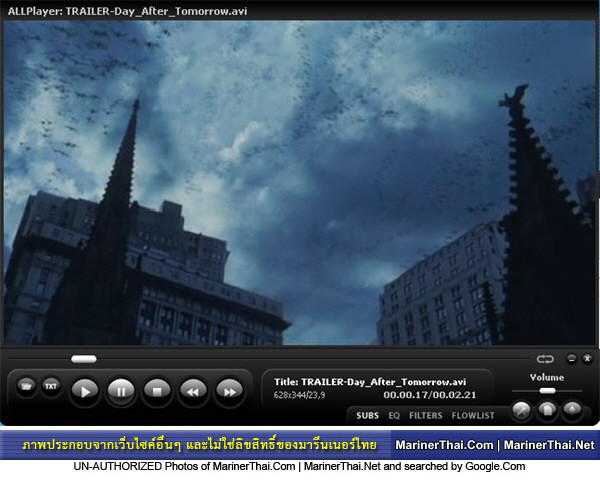Click the MarinerThai.Net banner text
Image resolution: width=600 pixels, height=480 pixels.
549,445
